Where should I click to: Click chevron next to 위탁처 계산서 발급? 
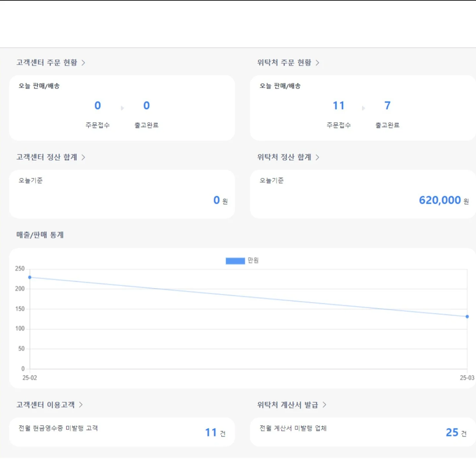324,405
